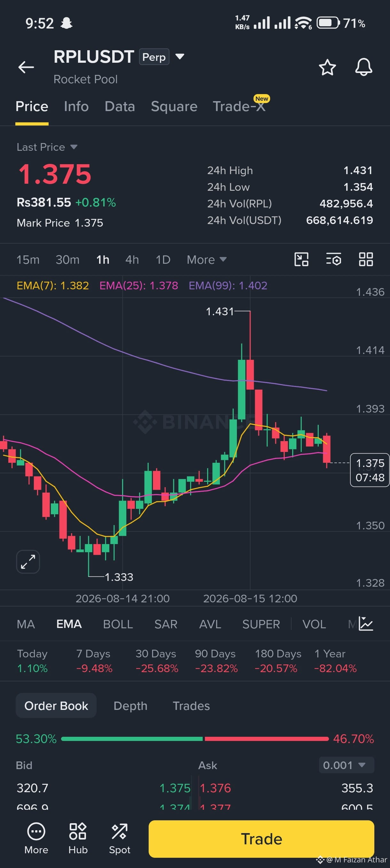Enable the BOLL indicator
Image resolution: width=390 pixels, height=868 pixels.
tap(118, 624)
